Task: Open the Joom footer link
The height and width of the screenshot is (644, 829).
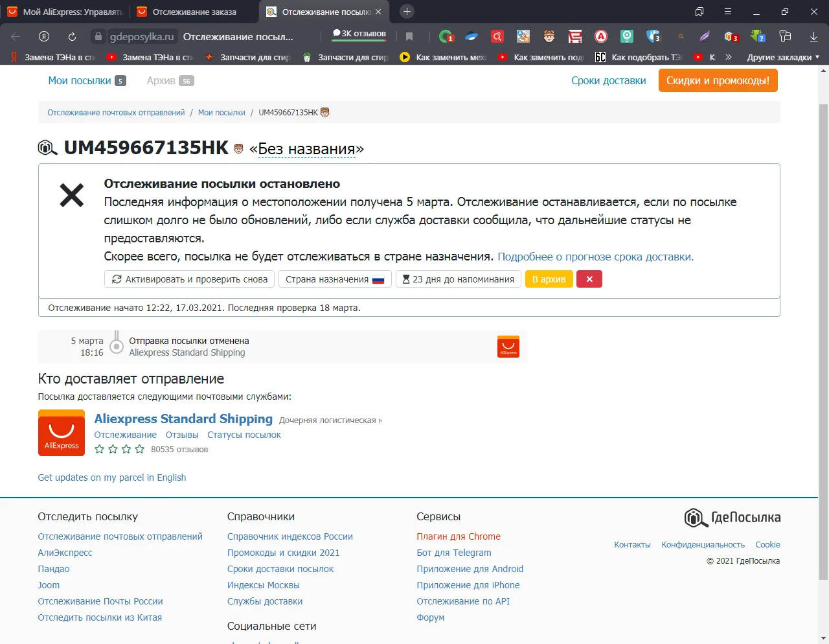Action: click(x=49, y=585)
